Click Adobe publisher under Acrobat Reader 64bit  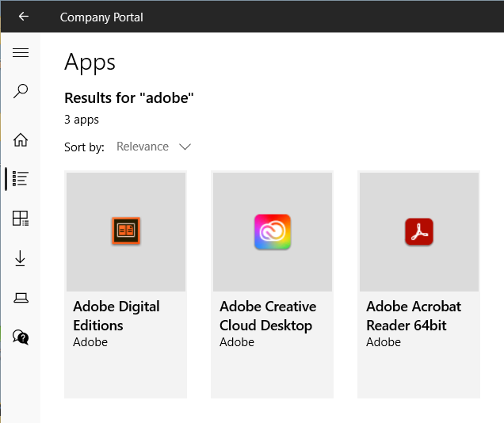tap(384, 342)
